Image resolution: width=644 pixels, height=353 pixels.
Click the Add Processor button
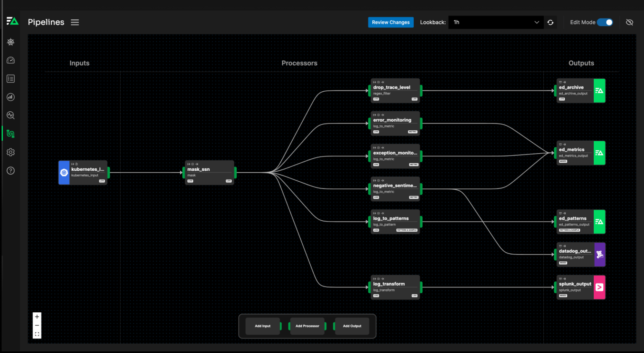(307, 326)
